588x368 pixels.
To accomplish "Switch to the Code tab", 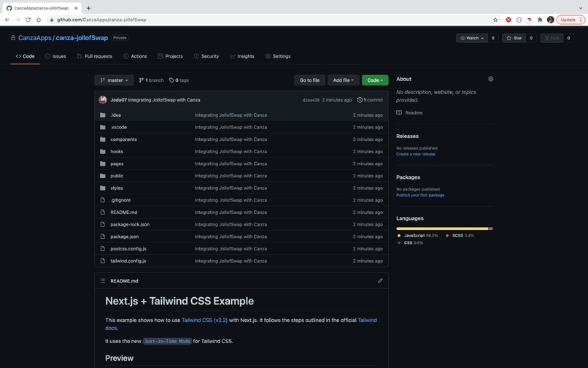I will (x=25, y=56).
